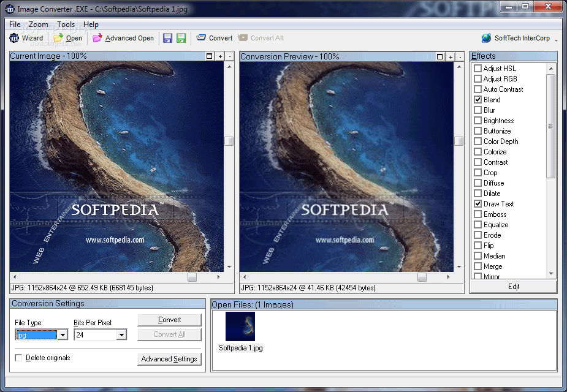Image resolution: width=567 pixels, height=392 pixels.
Task: Check the Merge effect
Action: (478, 266)
